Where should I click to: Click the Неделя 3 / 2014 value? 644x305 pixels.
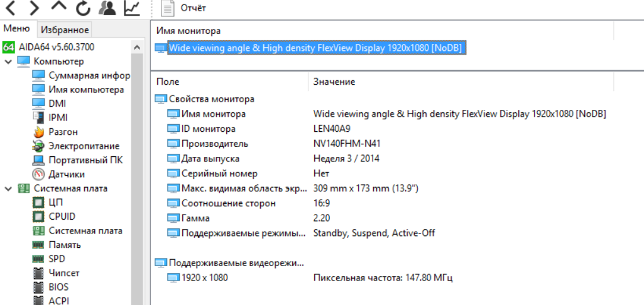coord(346,159)
